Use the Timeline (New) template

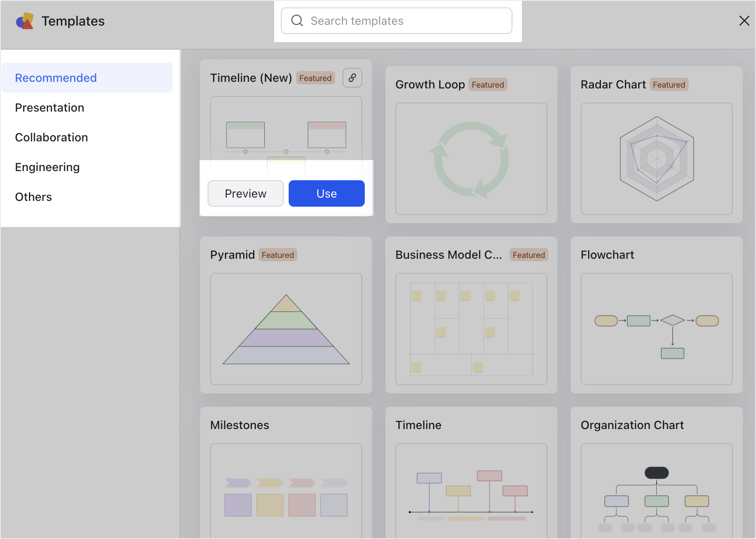326,193
